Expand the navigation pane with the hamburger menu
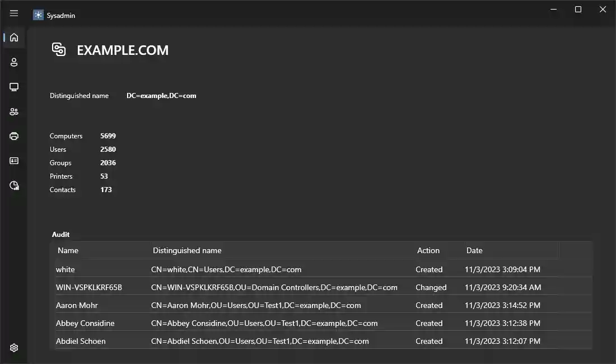This screenshot has width=616, height=364. (x=14, y=13)
